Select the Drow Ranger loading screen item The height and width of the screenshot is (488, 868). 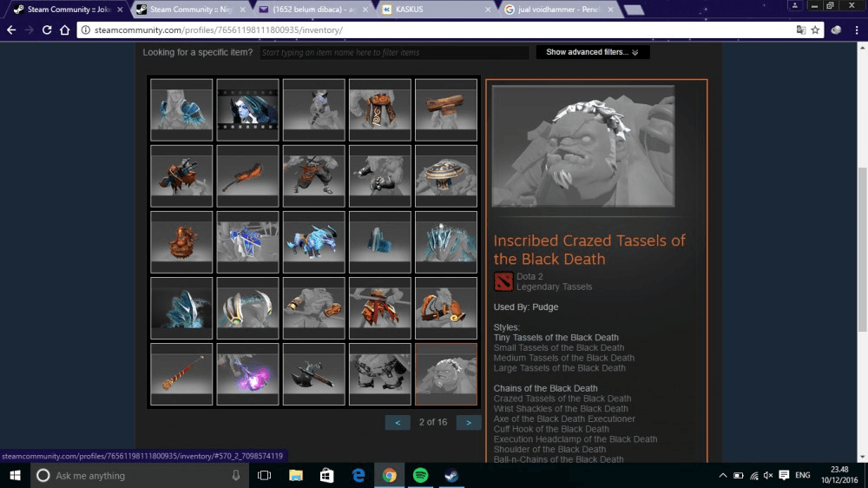pos(247,109)
